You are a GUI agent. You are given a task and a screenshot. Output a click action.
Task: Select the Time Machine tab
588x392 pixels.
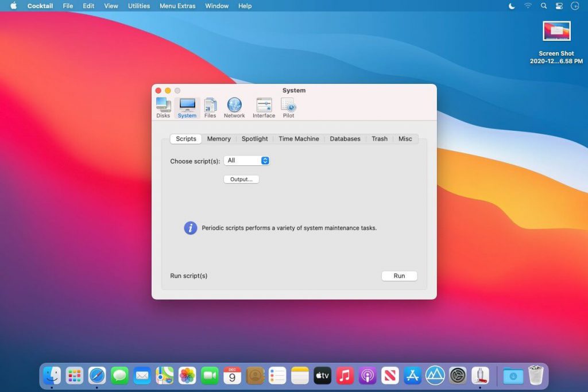click(299, 139)
